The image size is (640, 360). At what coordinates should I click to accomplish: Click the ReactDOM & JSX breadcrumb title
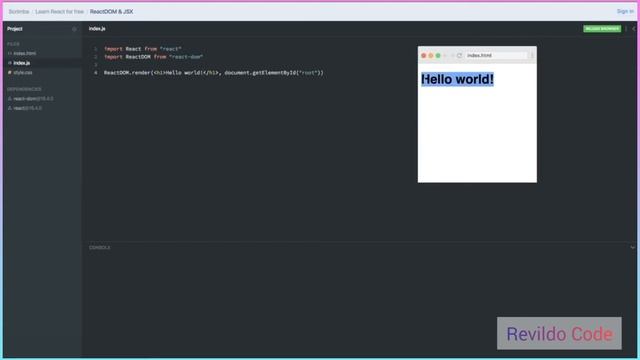click(111, 11)
